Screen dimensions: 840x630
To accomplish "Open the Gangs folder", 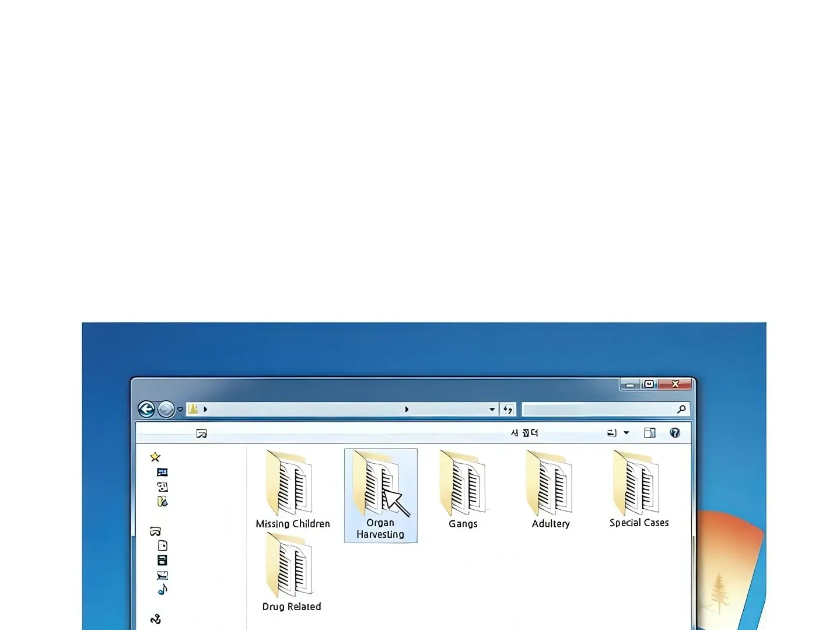I will pos(463,489).
